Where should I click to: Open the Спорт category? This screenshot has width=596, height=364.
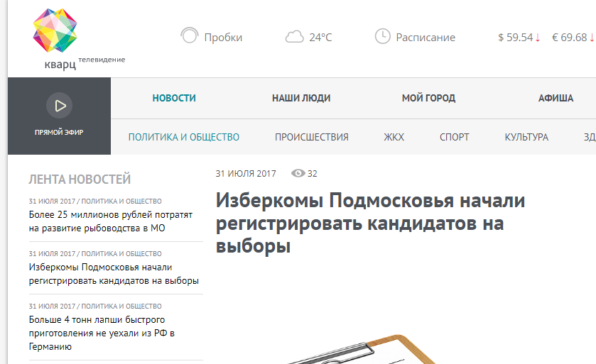tap(454, 137)
